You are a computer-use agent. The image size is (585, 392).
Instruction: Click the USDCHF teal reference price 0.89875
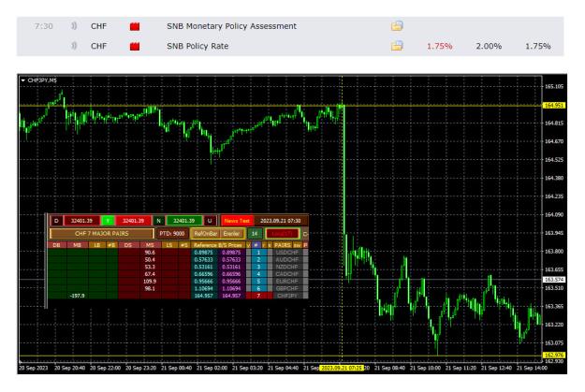point(204,253)
